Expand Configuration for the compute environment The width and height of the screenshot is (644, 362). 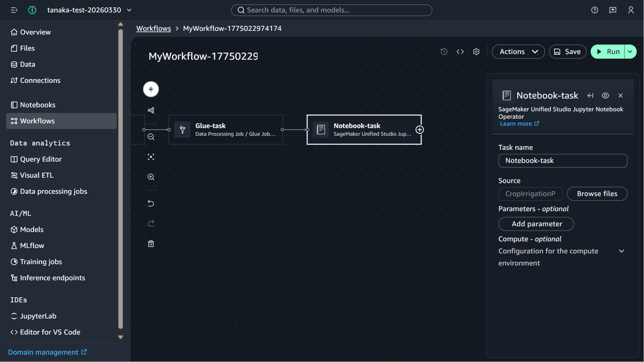click(622, 251)
